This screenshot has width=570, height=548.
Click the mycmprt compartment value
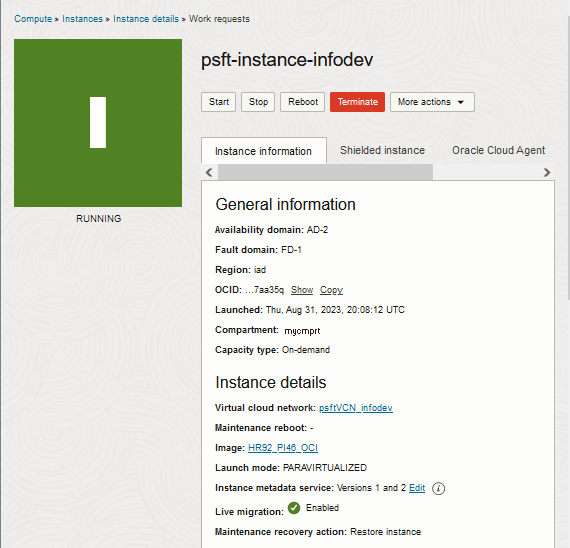302,331
